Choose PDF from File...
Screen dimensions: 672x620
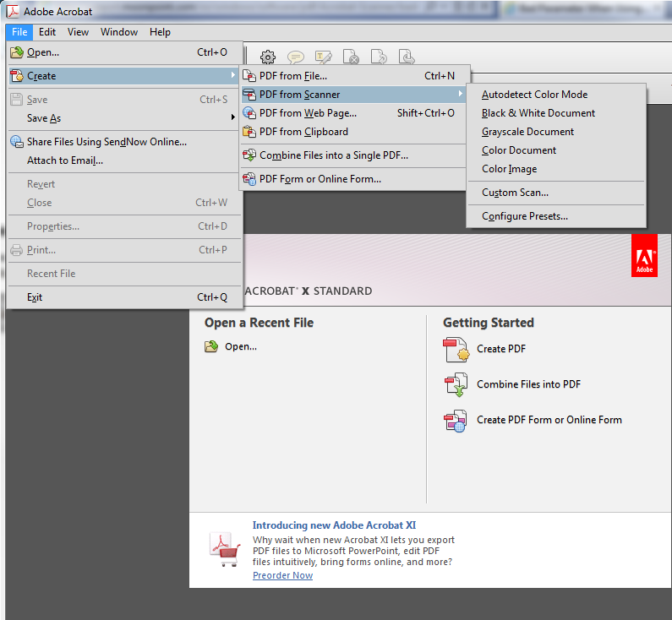[x=353, y=76]
